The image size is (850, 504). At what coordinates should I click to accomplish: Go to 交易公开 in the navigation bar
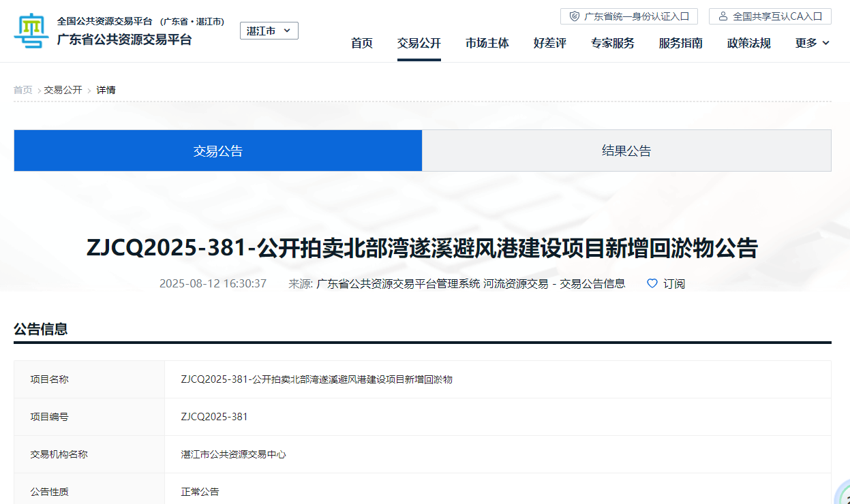pyautogui.click(x=419, y=43)
